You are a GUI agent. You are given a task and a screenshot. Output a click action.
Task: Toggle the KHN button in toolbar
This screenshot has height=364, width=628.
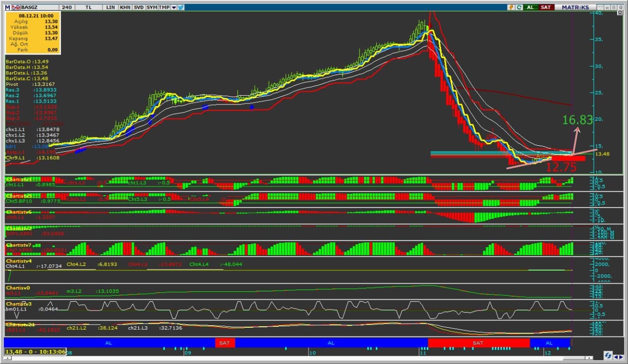pos(125,7)
